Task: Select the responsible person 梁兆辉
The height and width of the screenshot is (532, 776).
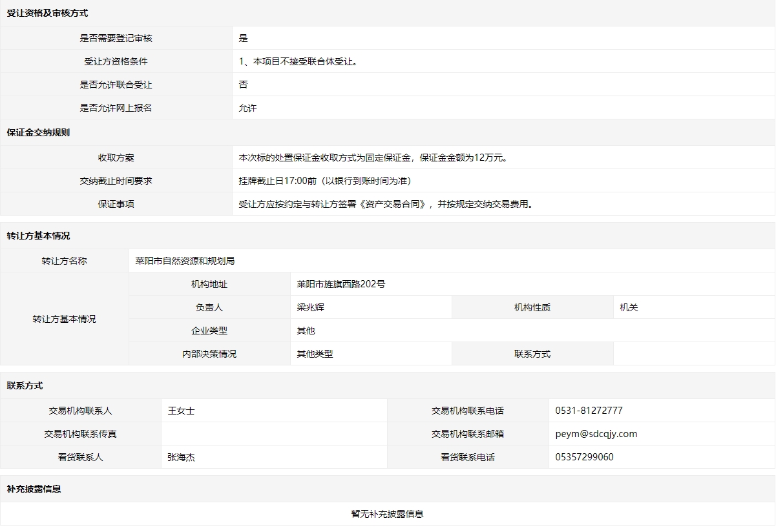Action: (x=310, y=307)
